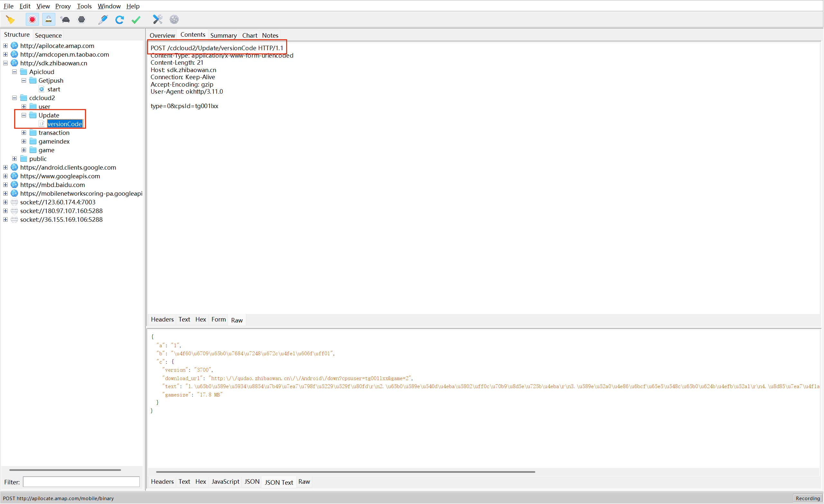
Task: Open Tools wrench icon in toolbar
Action: pos(157,20)
